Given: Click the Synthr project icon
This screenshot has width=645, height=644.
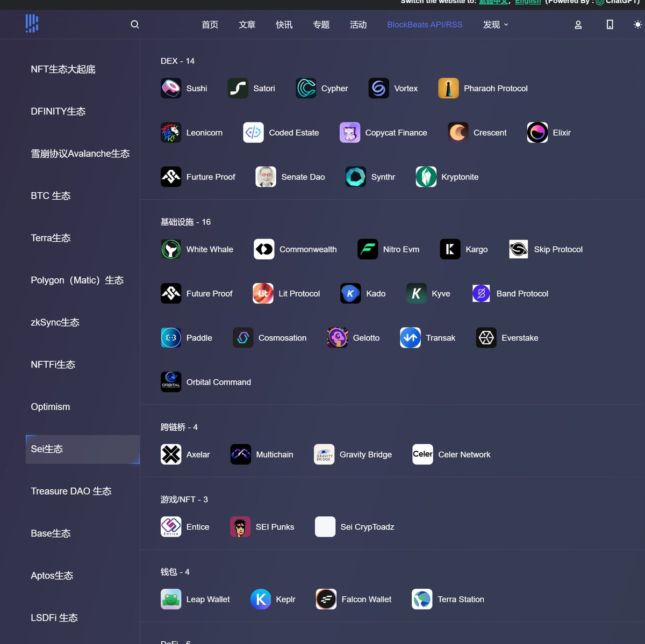Looking at the screenshot, I should [356, 177].
